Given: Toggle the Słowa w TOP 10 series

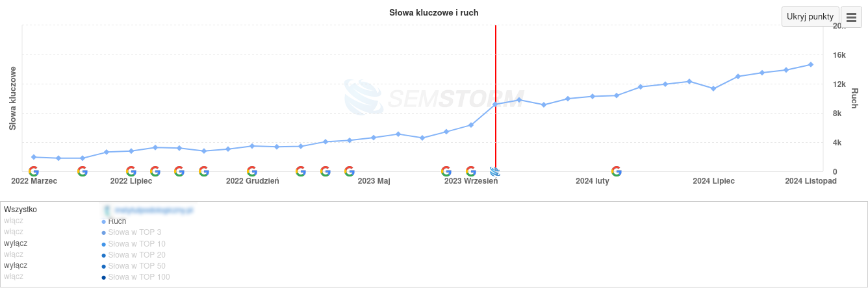Looking at the screenshot, I should click(x=136, y=244).
